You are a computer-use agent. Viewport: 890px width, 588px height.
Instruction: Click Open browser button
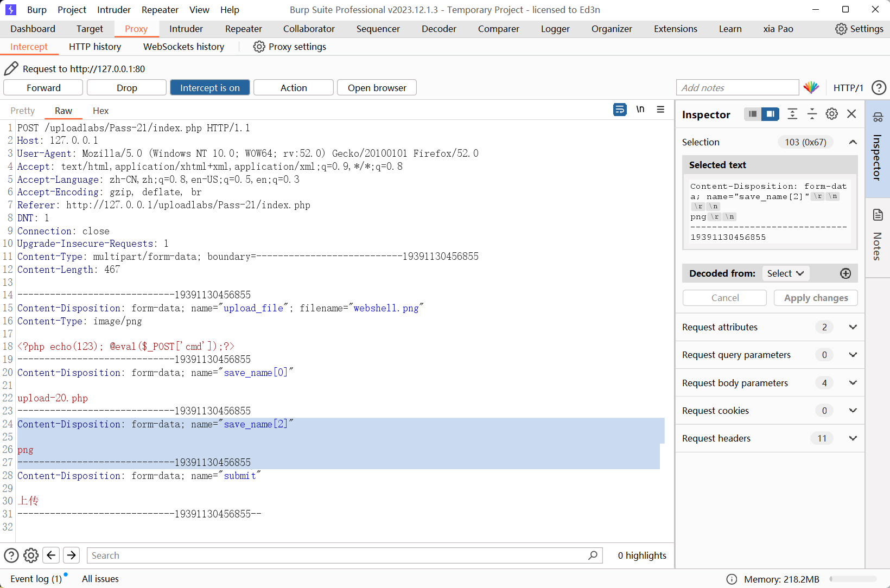(377, 87)
